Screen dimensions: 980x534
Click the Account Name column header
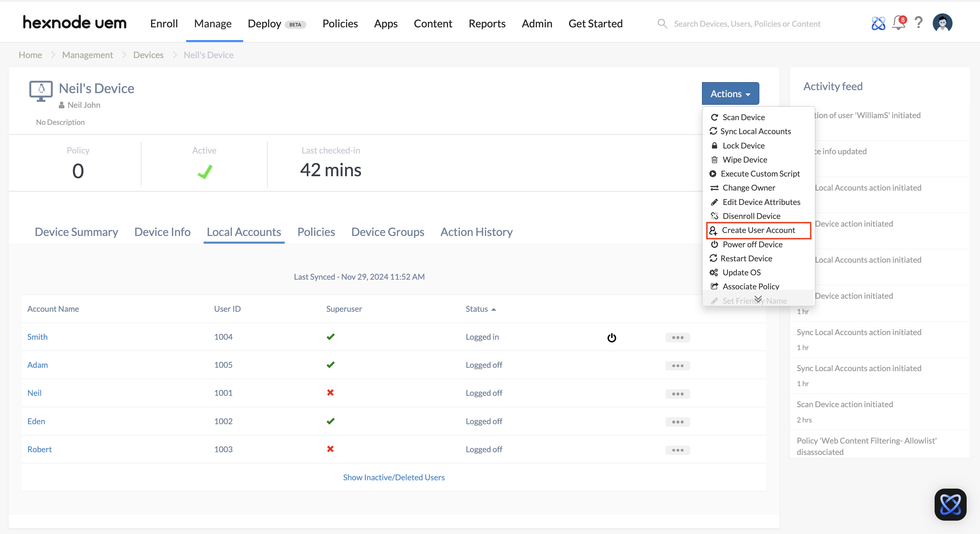click(53, 309)
